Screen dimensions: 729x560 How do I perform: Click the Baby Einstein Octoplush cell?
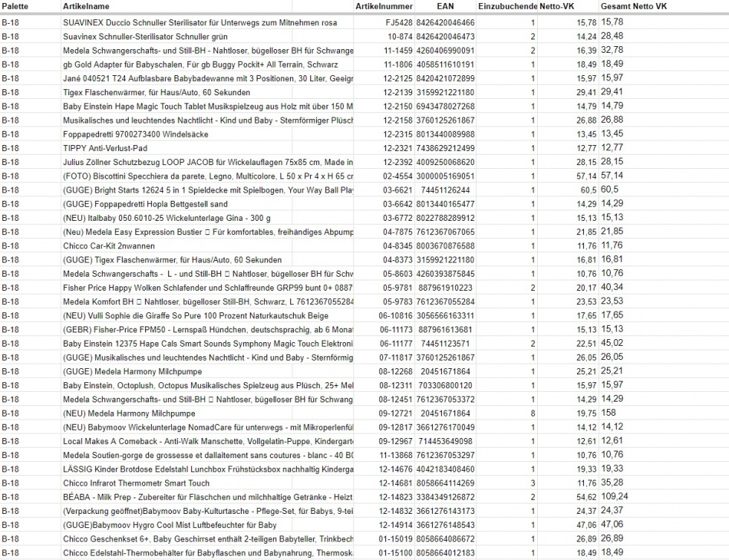coord(208,384)
